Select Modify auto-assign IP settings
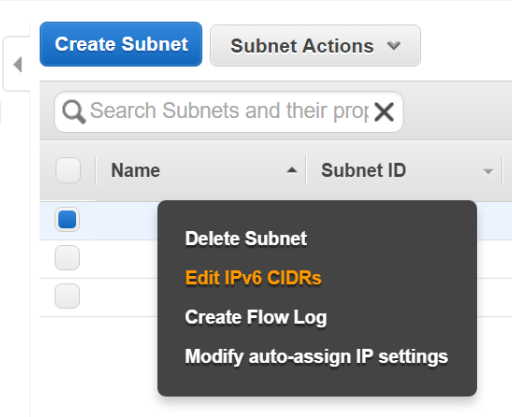Viewport: 512px width, 417px height. (x=316, y=356)
